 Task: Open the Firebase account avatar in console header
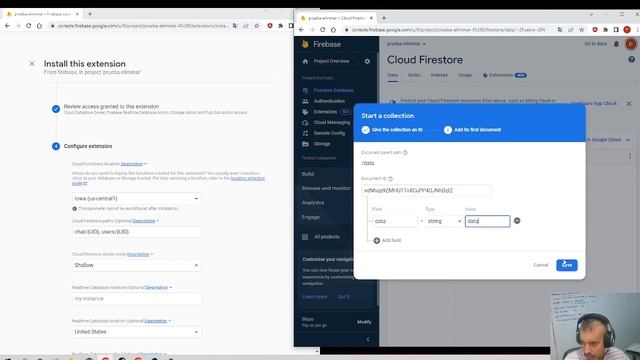pos(631,44)
